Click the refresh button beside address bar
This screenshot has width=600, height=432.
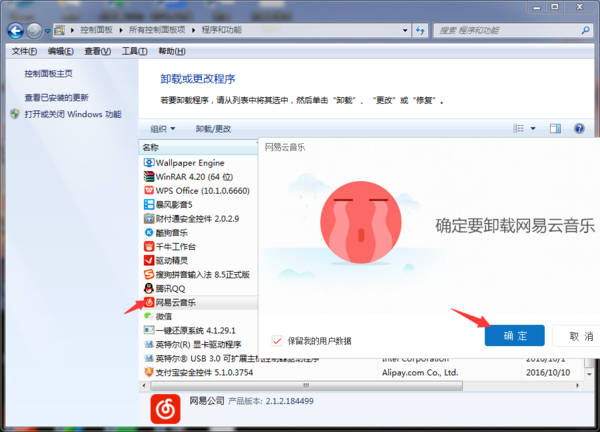420,31
